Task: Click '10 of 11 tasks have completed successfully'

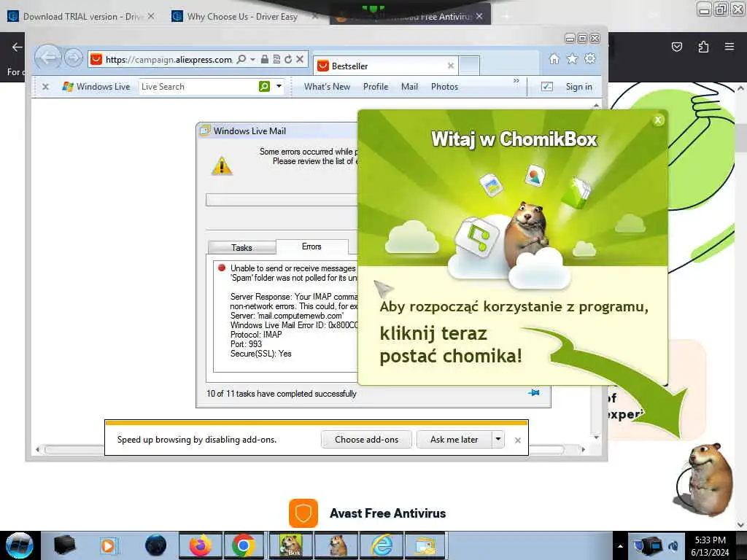Action: click(281, 394)
